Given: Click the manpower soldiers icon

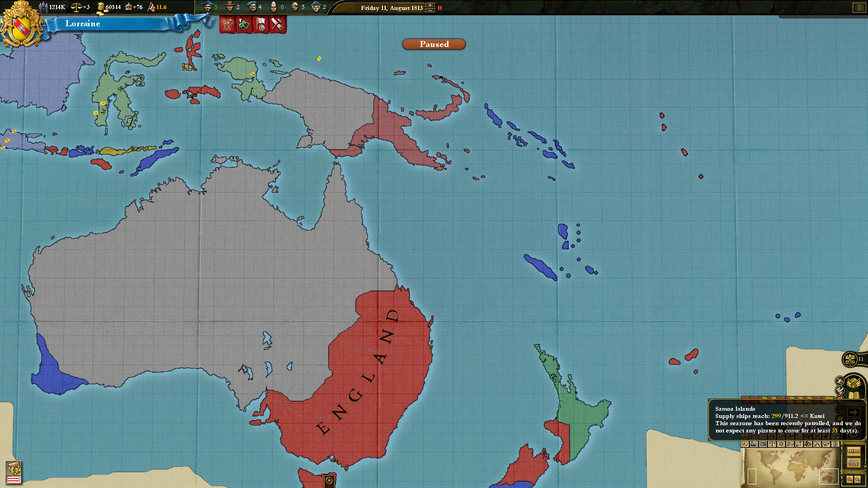Looking at the screenshot, I should 43,7.
